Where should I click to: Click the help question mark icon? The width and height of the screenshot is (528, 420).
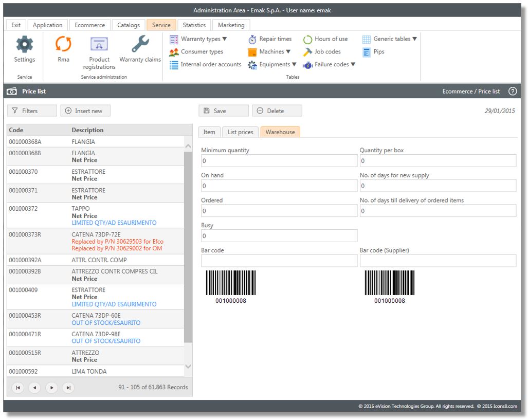512,92
